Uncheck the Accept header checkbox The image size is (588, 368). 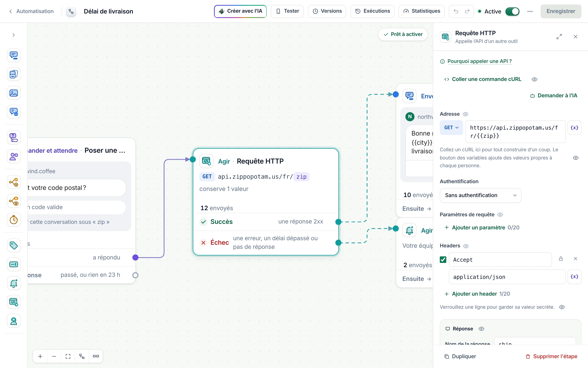tap(443, 260)
